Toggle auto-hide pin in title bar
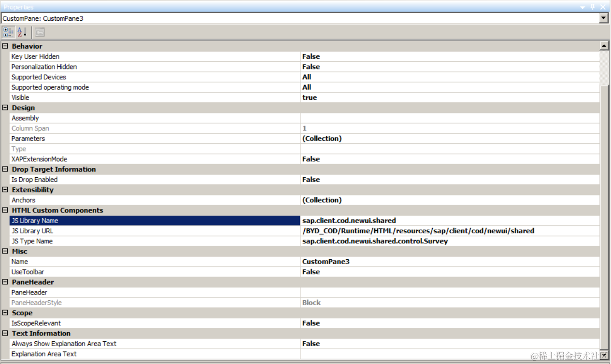611x364 pixels. click(x=593, y=7)
